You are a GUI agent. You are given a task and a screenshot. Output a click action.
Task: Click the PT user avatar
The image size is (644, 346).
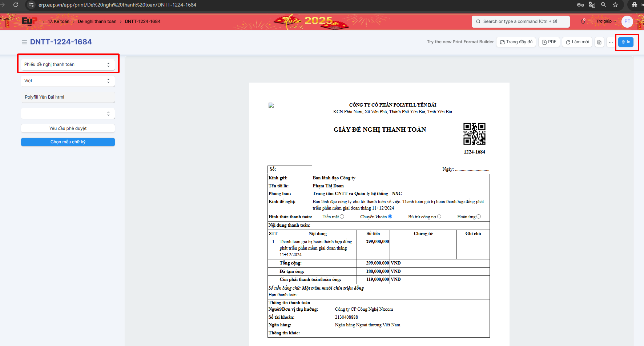point(627,21)
